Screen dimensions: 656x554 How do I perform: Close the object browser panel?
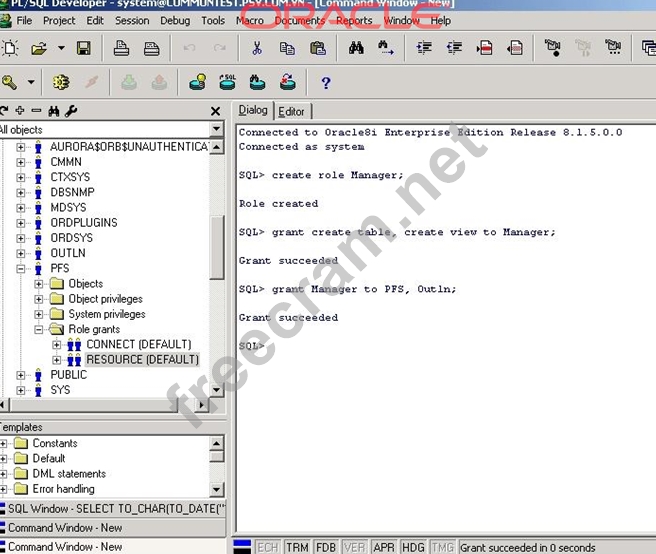[x=215, y=111]
